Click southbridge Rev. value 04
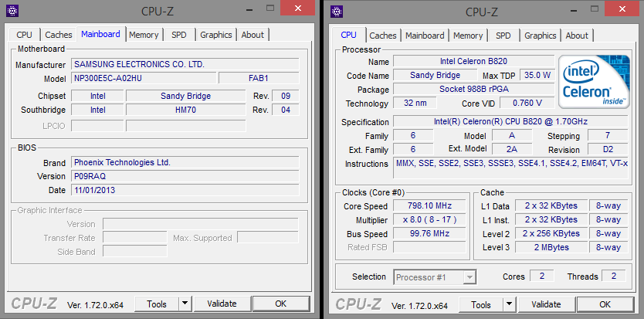Screen dimensions: 644x319 tap(286, 110)
